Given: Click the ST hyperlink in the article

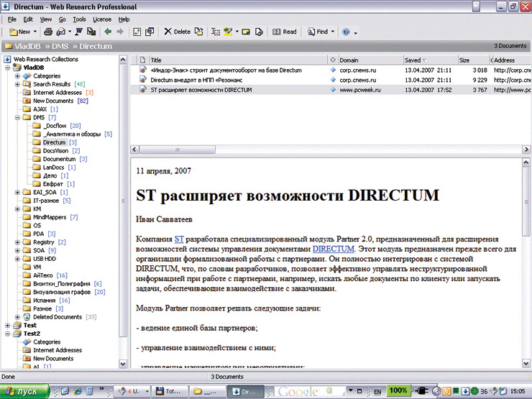Looking at the screenshot, I should coord(179,239).
